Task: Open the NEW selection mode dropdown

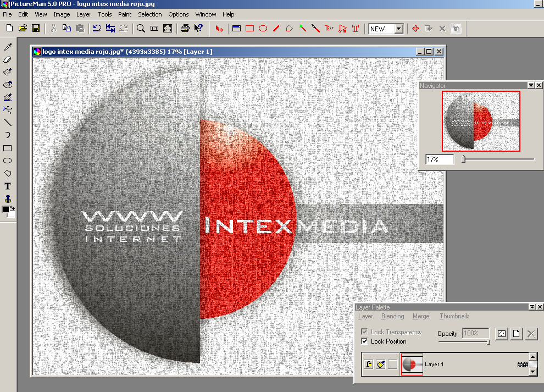Action: point(399,29)
